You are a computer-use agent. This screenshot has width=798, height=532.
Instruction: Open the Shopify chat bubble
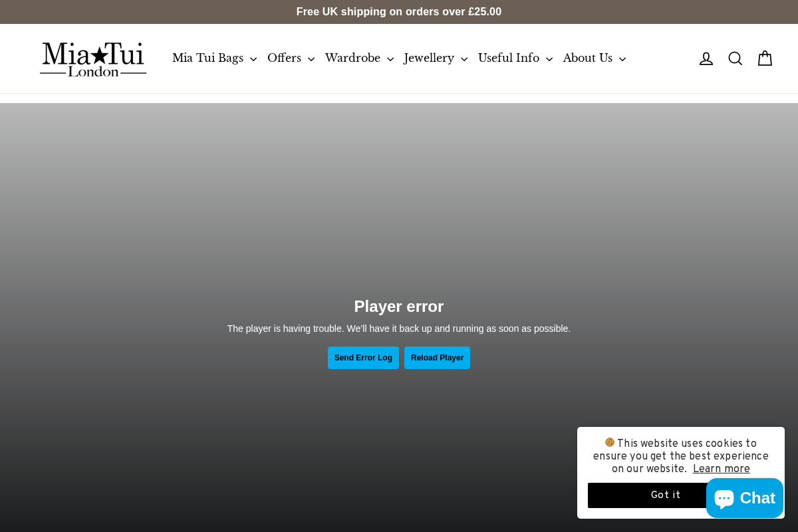tap(744, 497)
